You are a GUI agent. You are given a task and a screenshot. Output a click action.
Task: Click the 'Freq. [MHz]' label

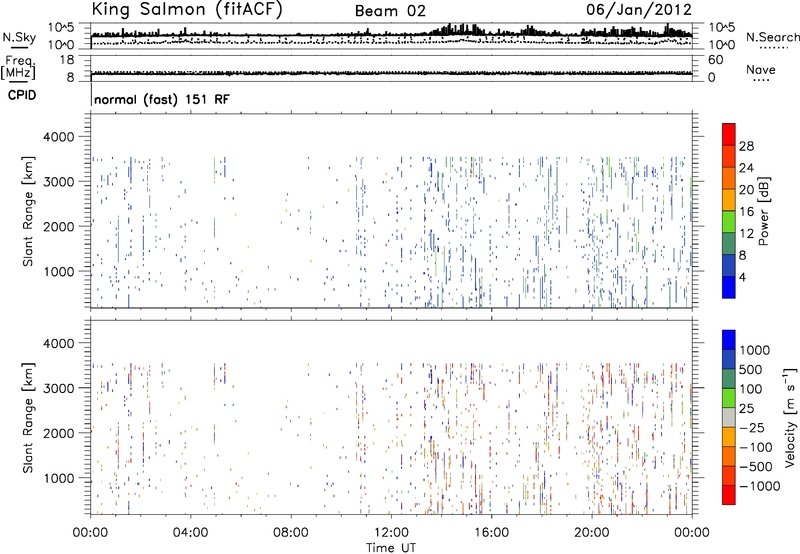[18, 68]
